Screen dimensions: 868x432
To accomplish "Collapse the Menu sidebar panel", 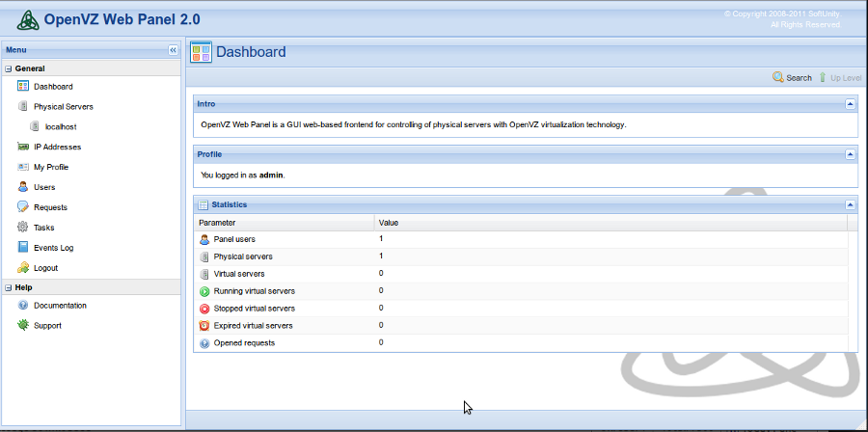I will [174, 50].
